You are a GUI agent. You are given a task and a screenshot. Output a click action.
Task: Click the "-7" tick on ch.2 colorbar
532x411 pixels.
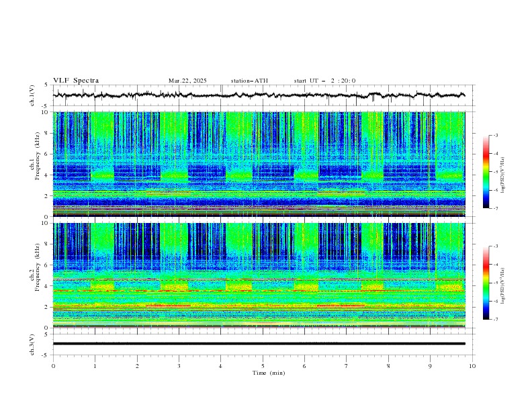click(x=496, y=320)
